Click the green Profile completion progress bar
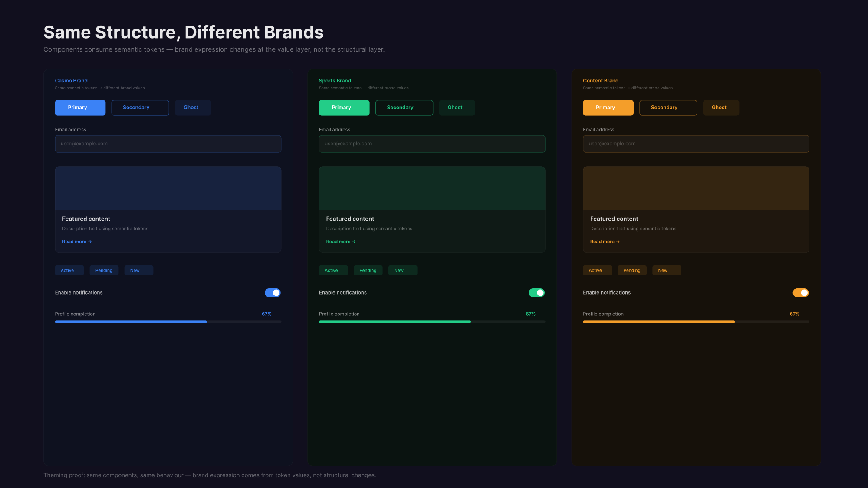The width and height of the screenshot is (868, 488). tap(432, 322)
